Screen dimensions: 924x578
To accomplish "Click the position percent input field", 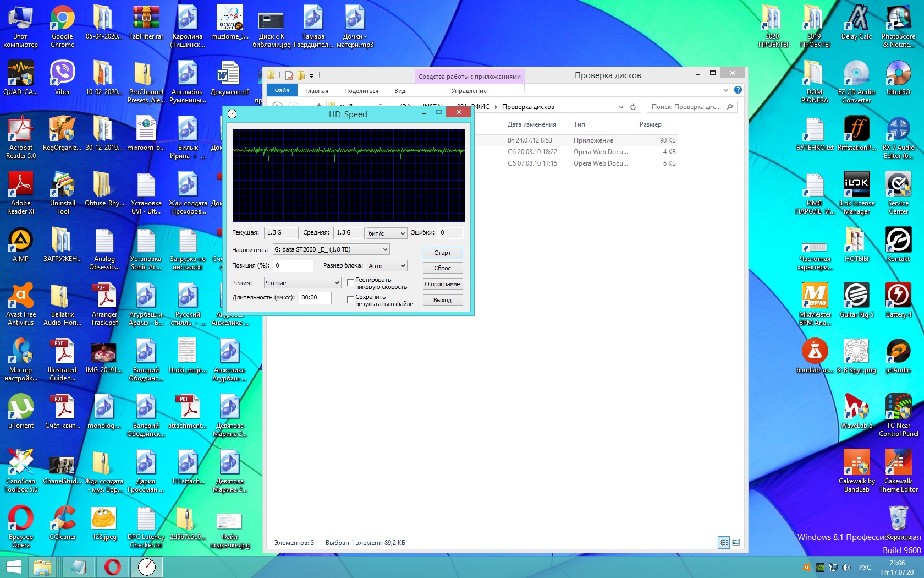I will (293, 266).
